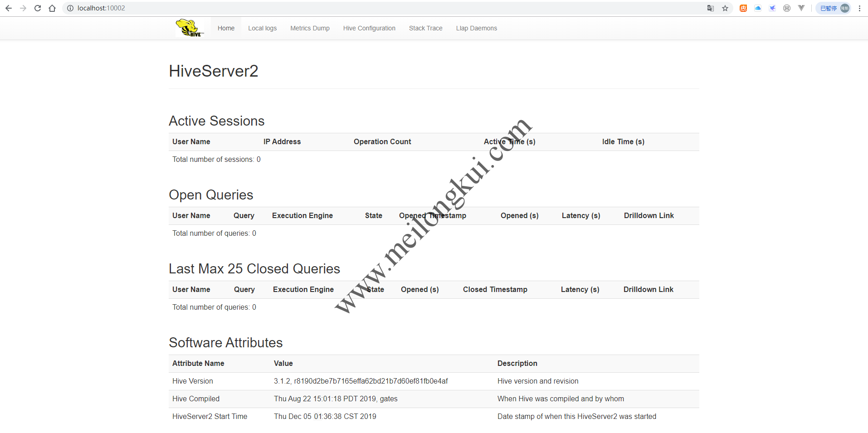Click the Software Attributes heading
Viewport: 868px width, 433px height.
(x=226, y=343)
